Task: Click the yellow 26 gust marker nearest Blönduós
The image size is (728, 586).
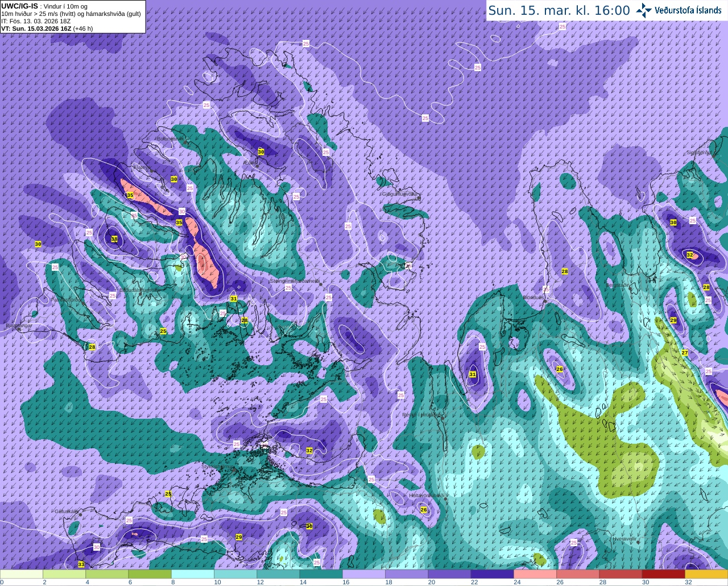Action: tap(559, 369)
